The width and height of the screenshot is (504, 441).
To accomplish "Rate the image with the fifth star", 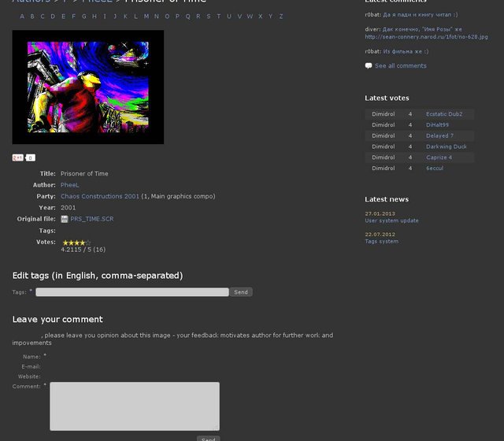I will pos(88,243).
